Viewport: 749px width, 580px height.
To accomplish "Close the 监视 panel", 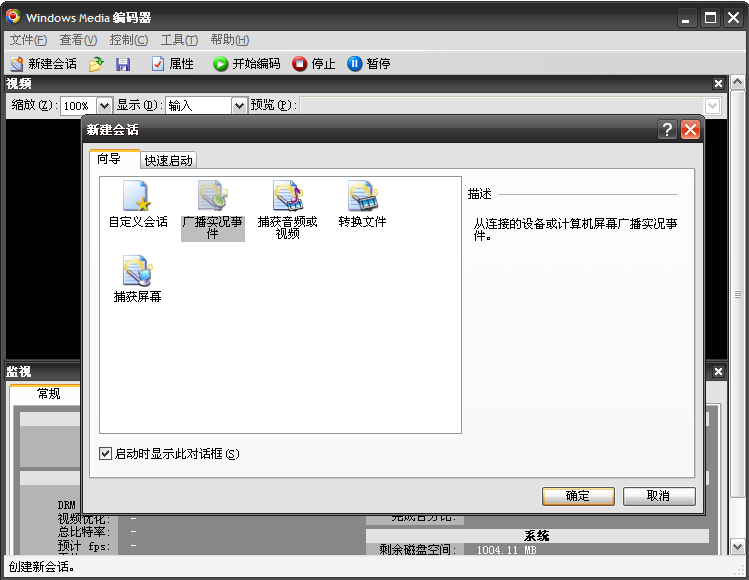I will pos(718,372).
